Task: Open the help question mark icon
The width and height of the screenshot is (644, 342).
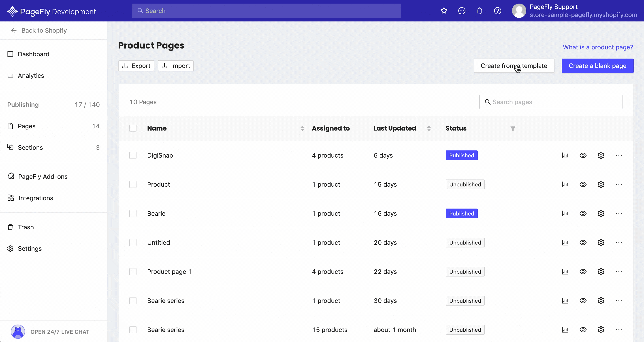Action: [x=497, y=11]
